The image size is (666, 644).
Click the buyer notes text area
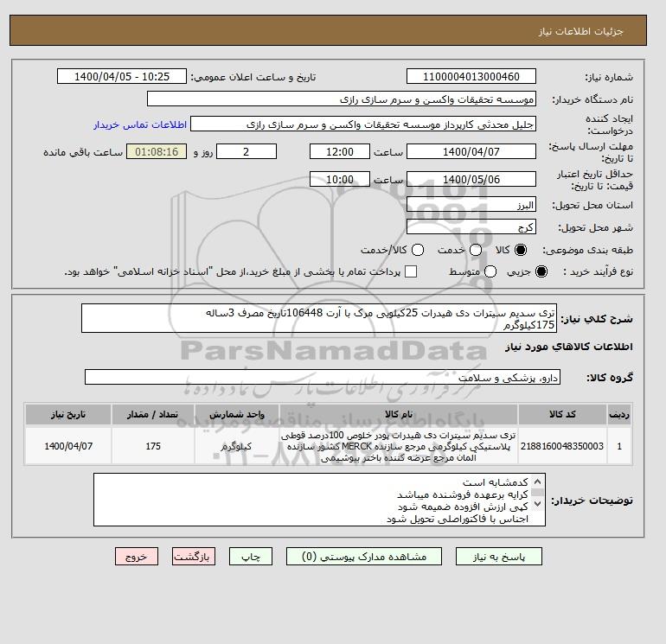319,500
